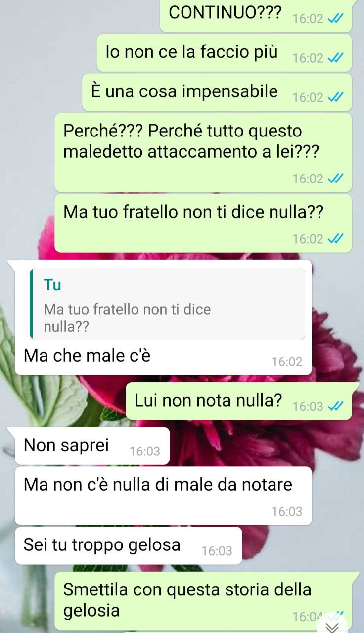Image resolution: width=364 pixels, height=633 pixels.
Task: Tap blue ticks on 'È una cosa impensabile'
Action: point(336,97)
